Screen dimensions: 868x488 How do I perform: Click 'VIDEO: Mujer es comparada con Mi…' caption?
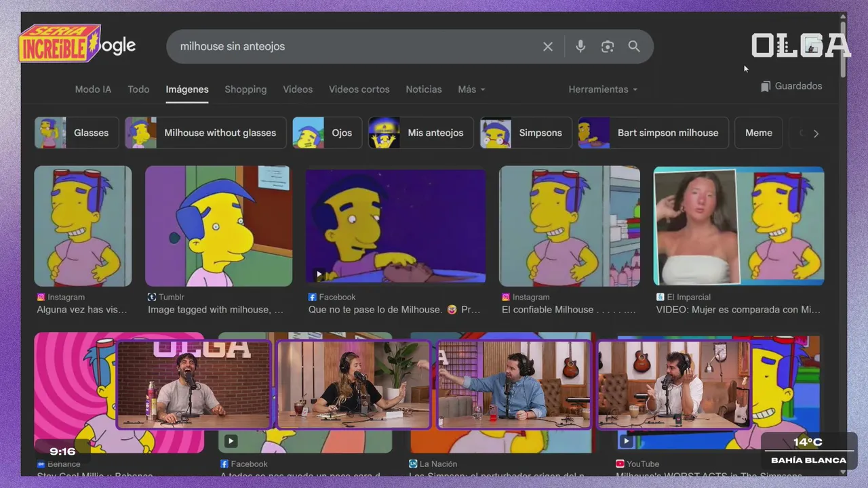[738, 310]
